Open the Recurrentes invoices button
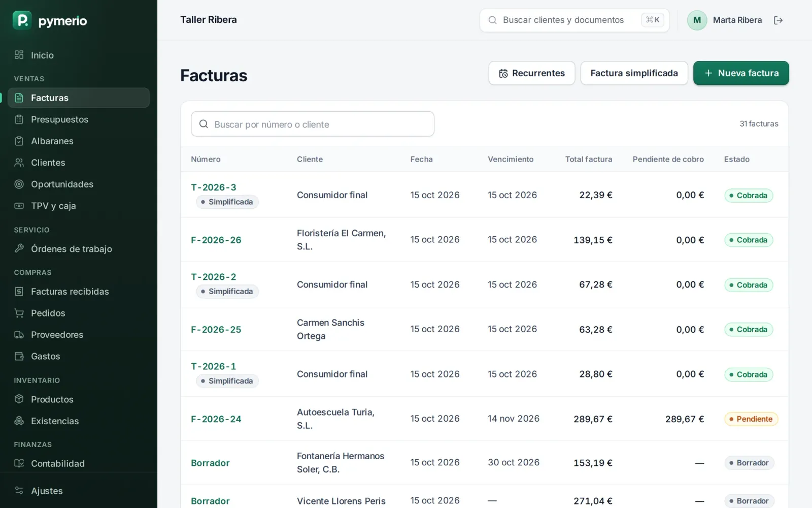The image size is (812, 508). (x=531, y=73)
